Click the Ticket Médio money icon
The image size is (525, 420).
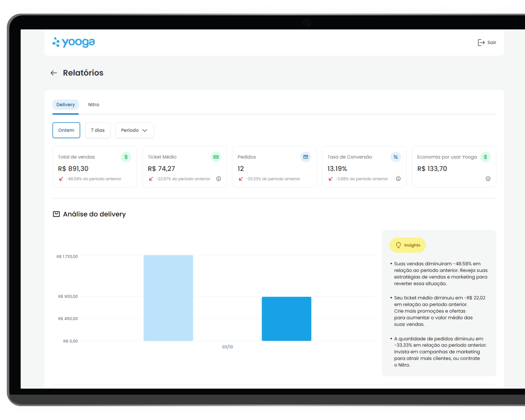216,157
